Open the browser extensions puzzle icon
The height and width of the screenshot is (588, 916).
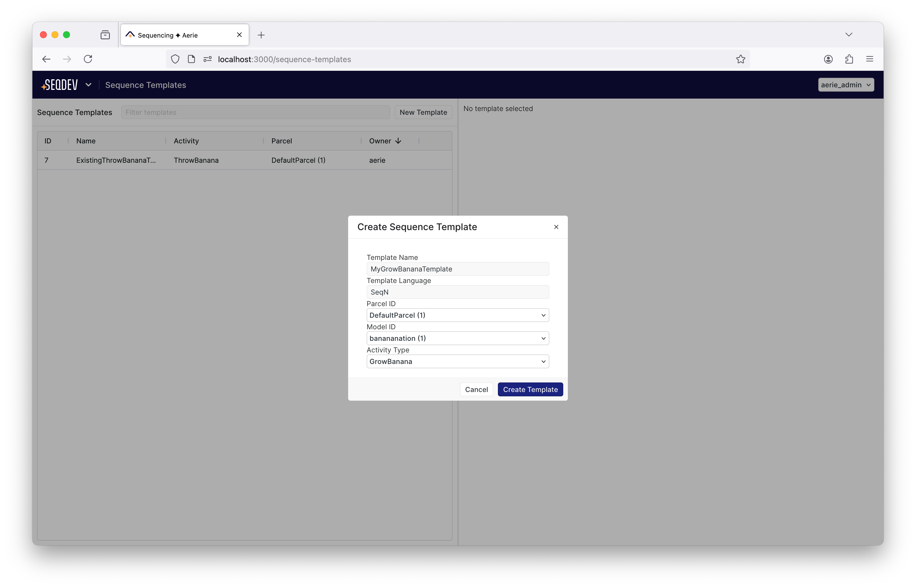point(849,59)
